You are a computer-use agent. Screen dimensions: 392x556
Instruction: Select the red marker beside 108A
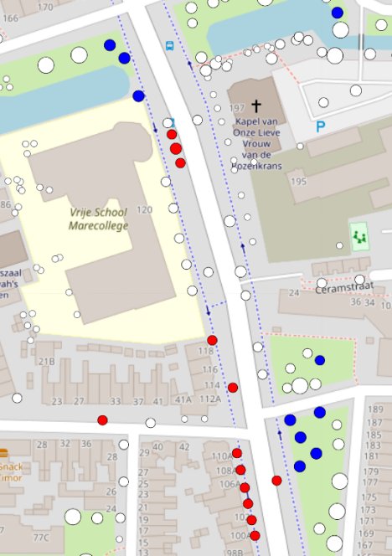[x=240, y=470]
